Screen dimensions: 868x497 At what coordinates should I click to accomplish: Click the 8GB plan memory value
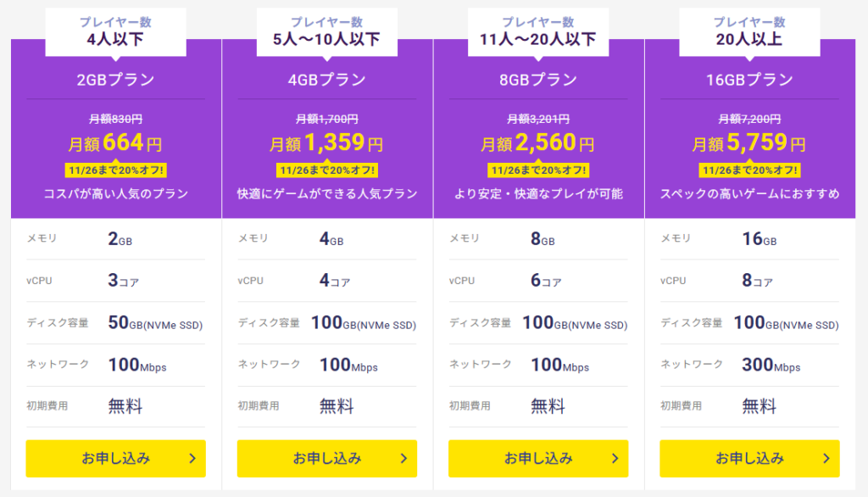point(542,239)
